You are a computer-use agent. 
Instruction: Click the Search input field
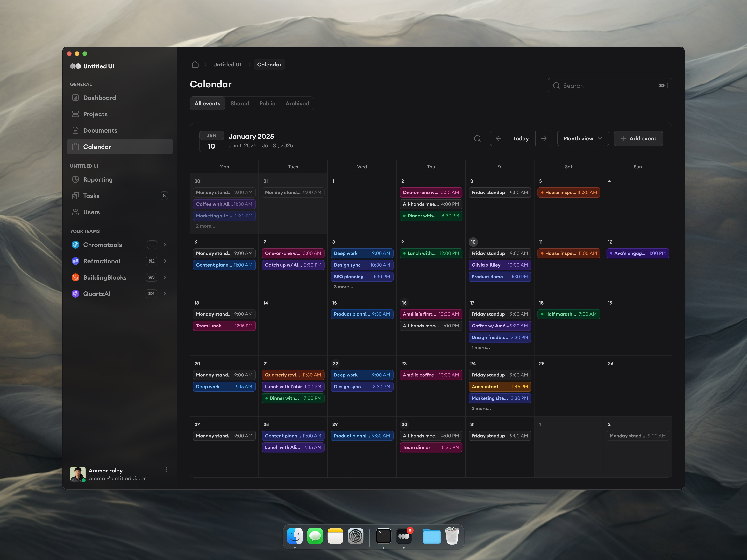pos(609,86)
